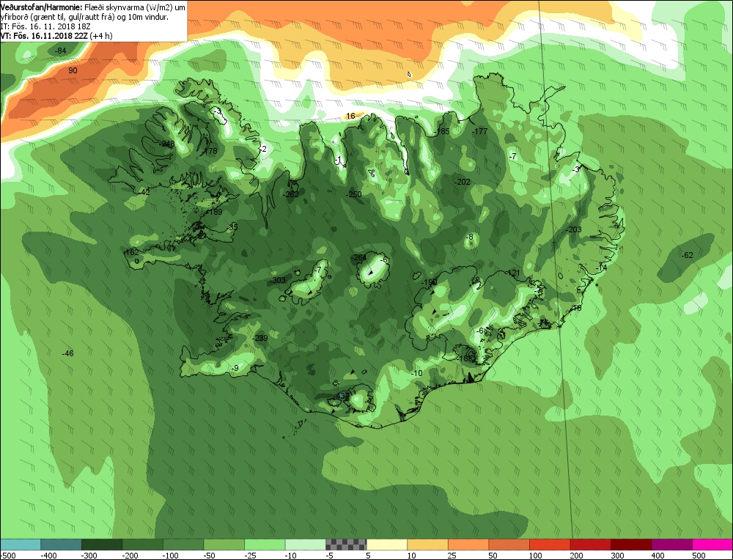Viewport: 733px width, 560px height.
Task: Click the -500 to -400 light teal legend swatch
Action: pyautogui.click(x=20, y=545)
